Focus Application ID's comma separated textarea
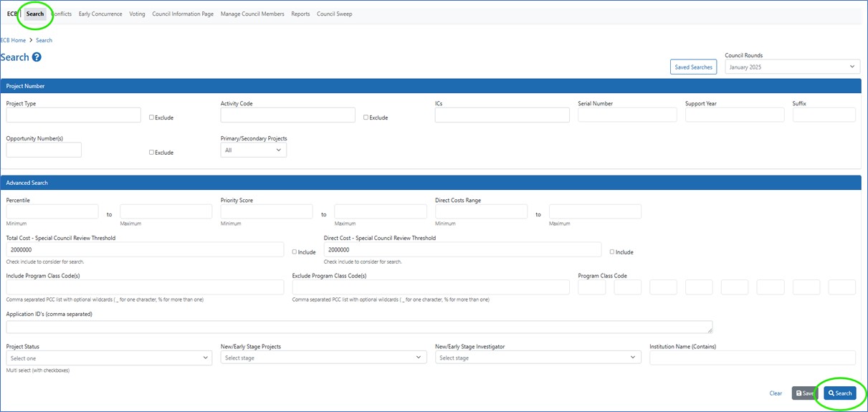 (x=359, y=327)
